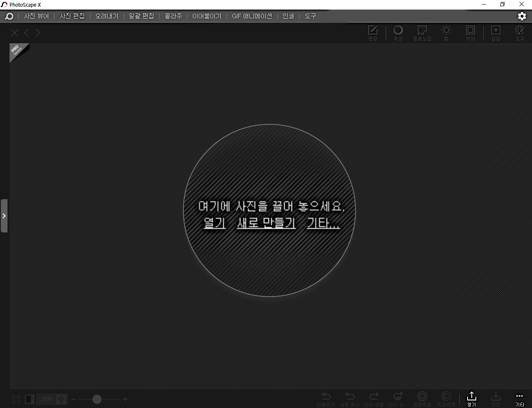The image size is (532, 408).
Task: Click the 실행 취소 (Undo) icon
Action: pos(350,399)
